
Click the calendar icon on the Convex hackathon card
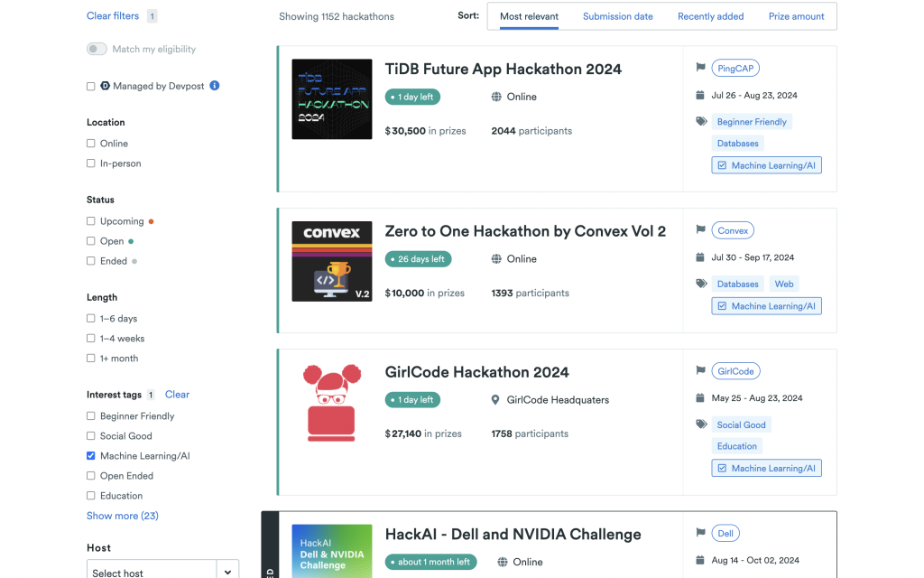click(701, 256)
